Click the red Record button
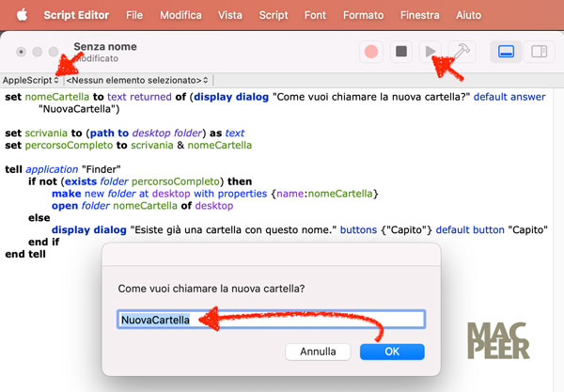Viewport: 564px width, 392px height. point(371,52)
